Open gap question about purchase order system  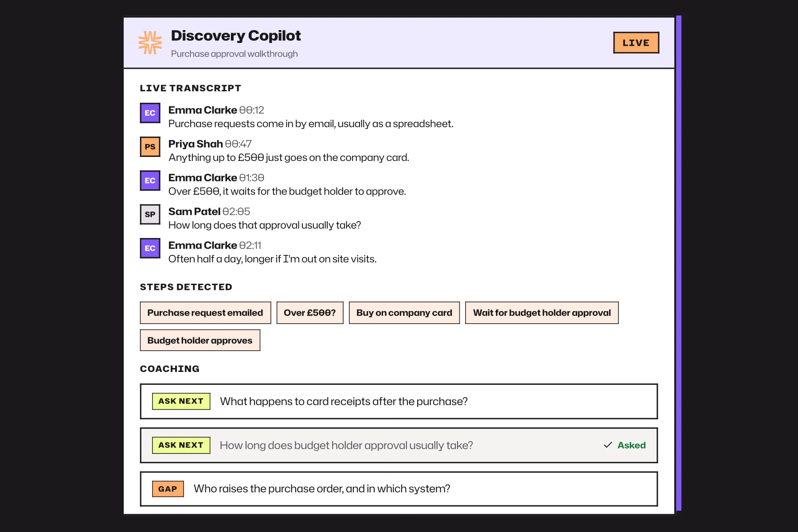click(399, 489)
